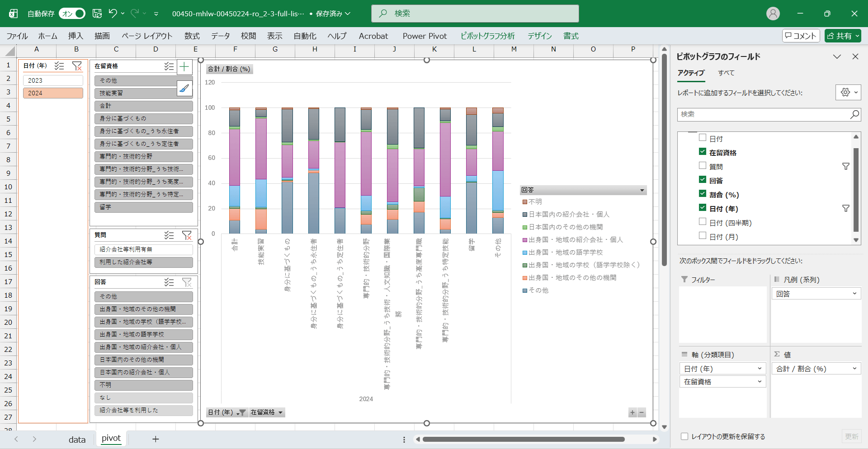Open the ピボットグラフ分析 ribbon tab
868x449 pixels.
point(487,36)
